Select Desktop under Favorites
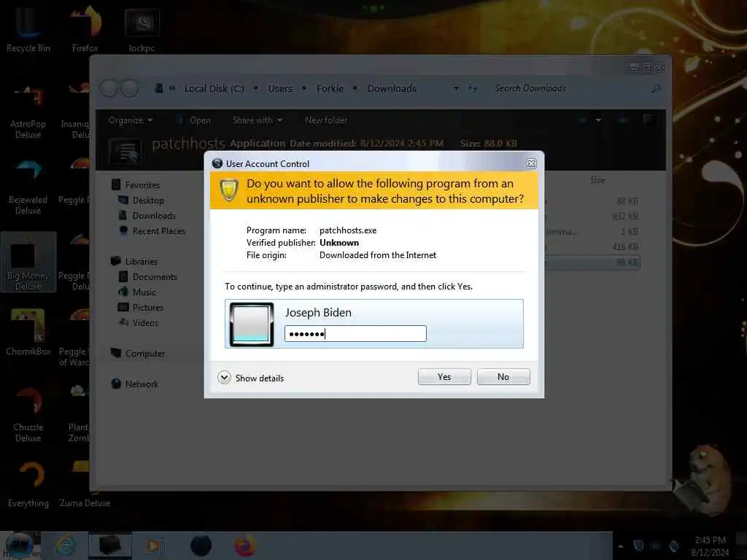This screenshot has height=560, width=747. tap(147, 201)
